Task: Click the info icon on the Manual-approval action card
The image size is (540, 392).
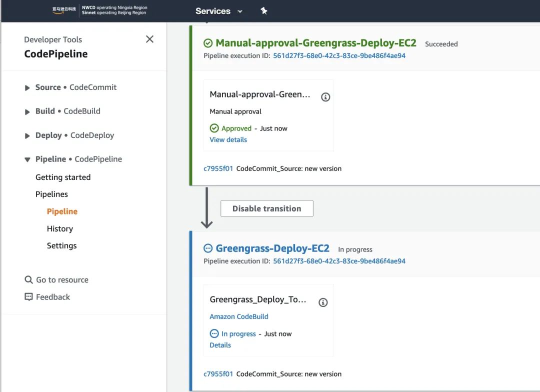Action: 325,97
